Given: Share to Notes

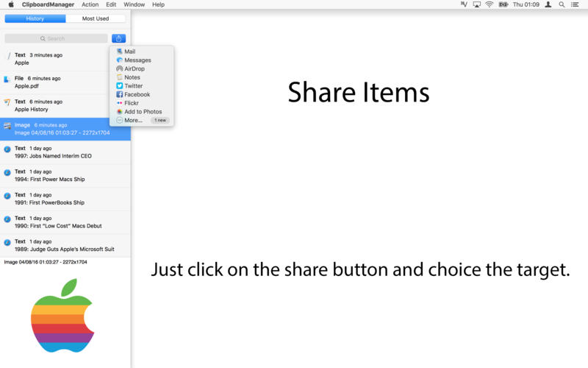Looking at the screenshot, I should pos(141,77).
